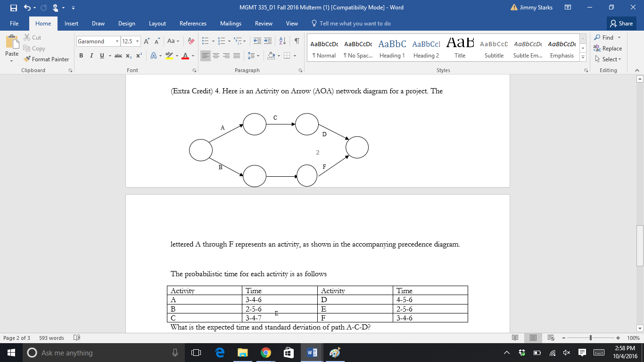The width and height of the screenshot is (644, 362).
Task: Open the Design ribbon tab
Action: pos(127,24)
